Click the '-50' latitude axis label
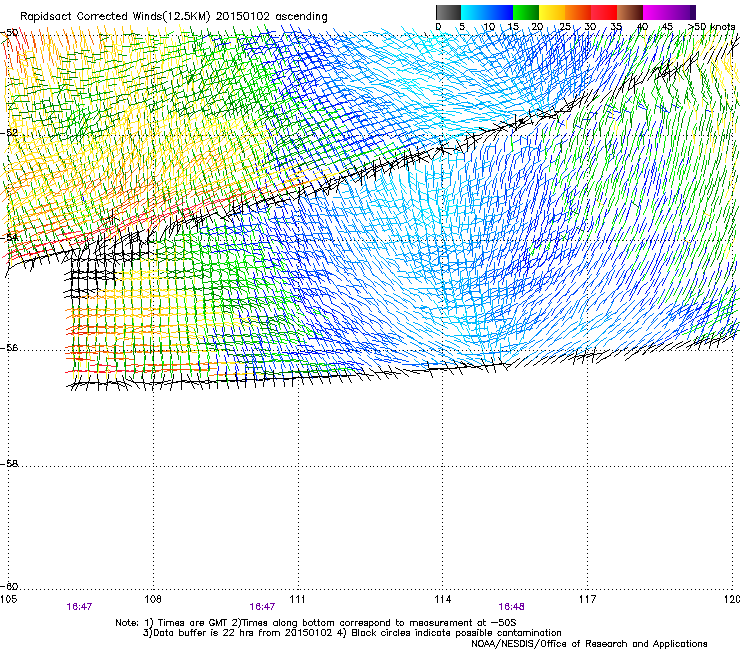 (x=9, y=33)
